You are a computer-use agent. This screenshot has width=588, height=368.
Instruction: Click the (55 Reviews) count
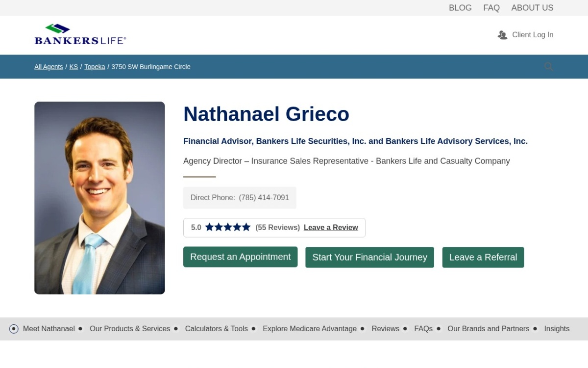pyautogui.click(x=277, y=228)
